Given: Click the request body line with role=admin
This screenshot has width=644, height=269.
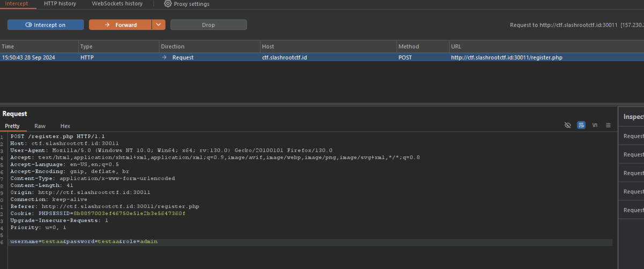Looking at the screenshot, I should click(84, 242).
